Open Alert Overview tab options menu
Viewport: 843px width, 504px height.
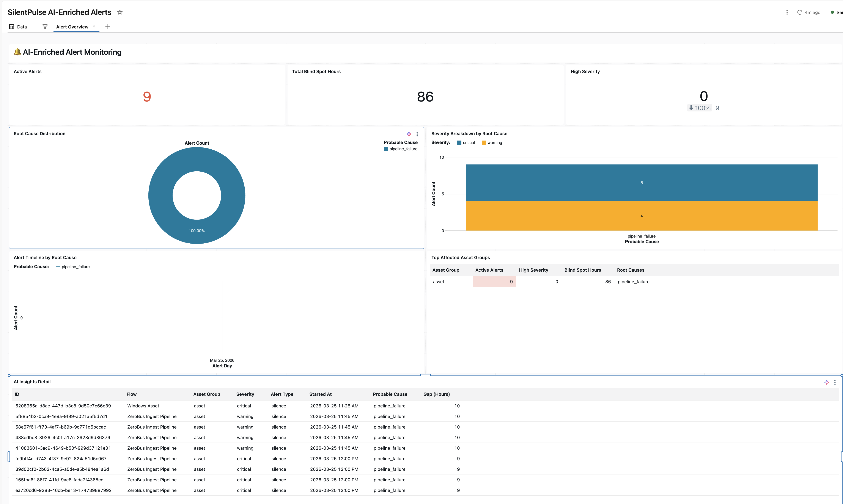(x=94, y=27)
